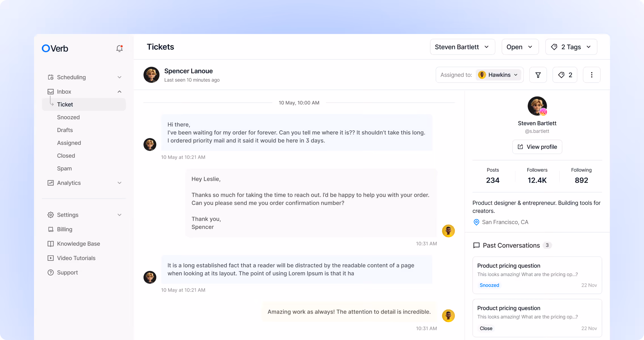
Task: Open the Open status dropdown
Action: (520, 47)
